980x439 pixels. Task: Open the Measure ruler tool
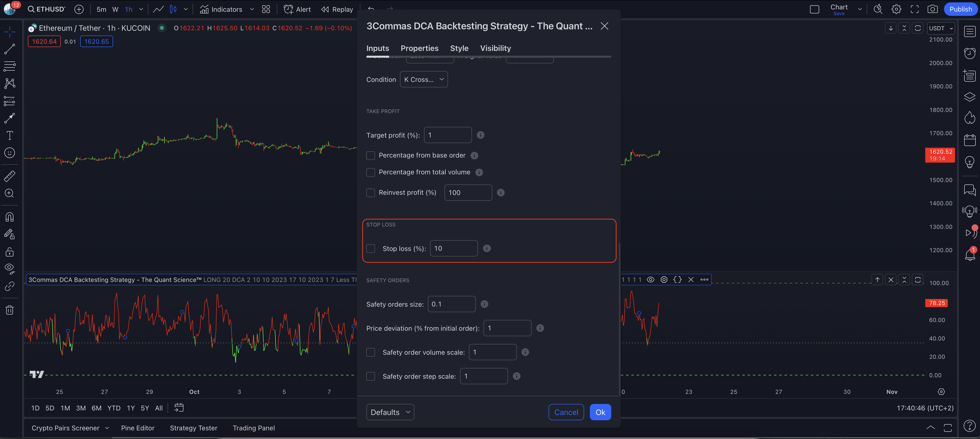(x=10, y=176)
